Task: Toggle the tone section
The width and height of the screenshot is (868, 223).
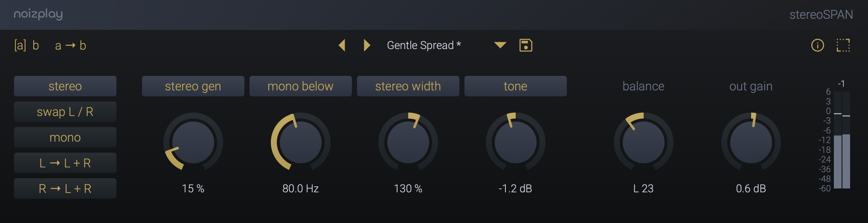Action: point(516,86)
